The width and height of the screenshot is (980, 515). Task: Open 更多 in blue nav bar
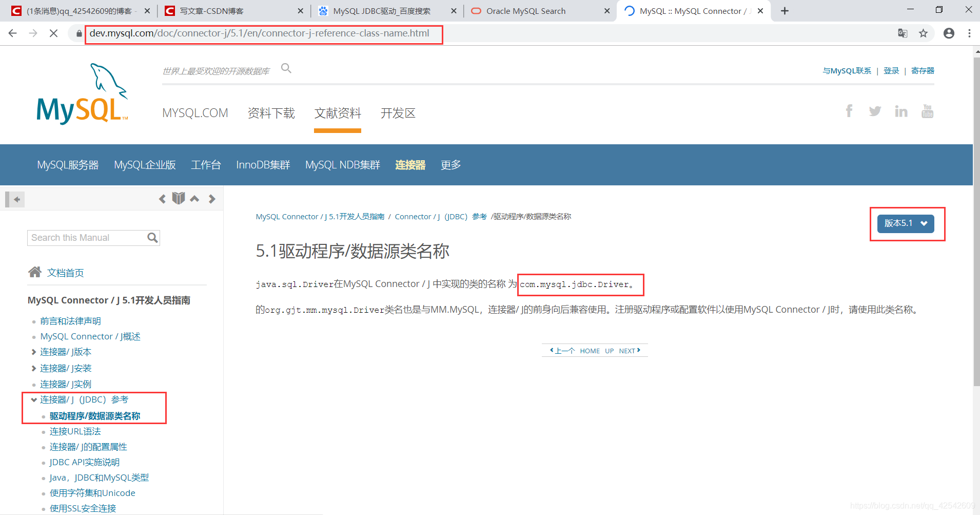click(451, 165)
